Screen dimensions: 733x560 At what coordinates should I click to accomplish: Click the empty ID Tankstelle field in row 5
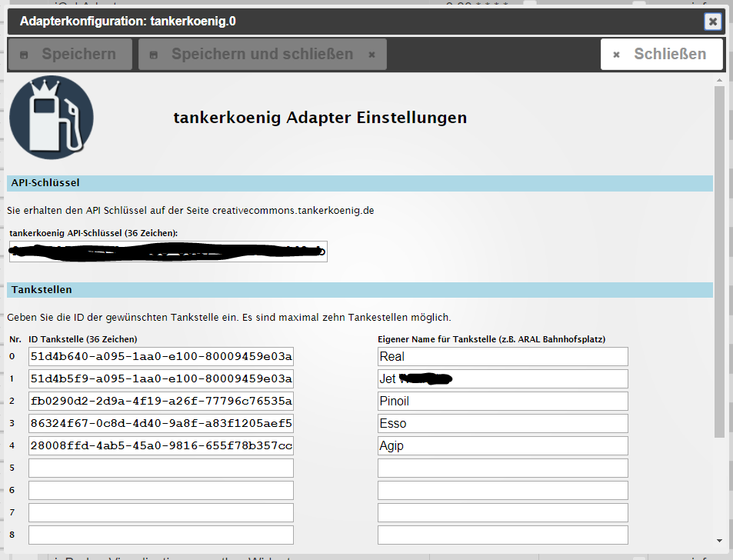pyautogui.click(x=161, y=468)
